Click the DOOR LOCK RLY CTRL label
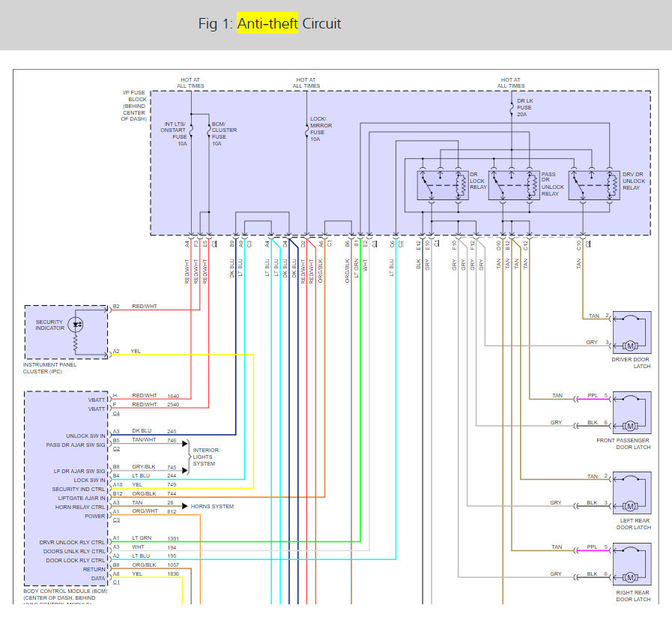 pyautogui.click(x=76, y=561)
